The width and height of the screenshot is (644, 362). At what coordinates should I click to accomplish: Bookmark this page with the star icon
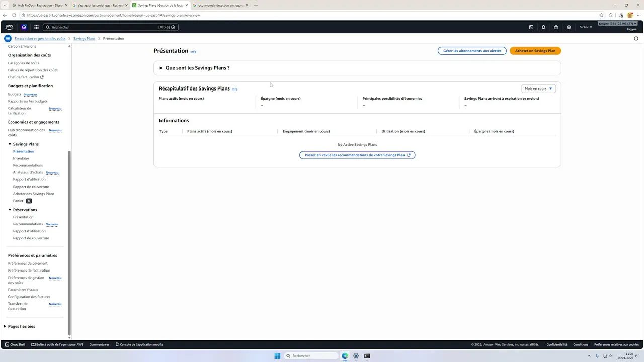click(x=601, y=15)
